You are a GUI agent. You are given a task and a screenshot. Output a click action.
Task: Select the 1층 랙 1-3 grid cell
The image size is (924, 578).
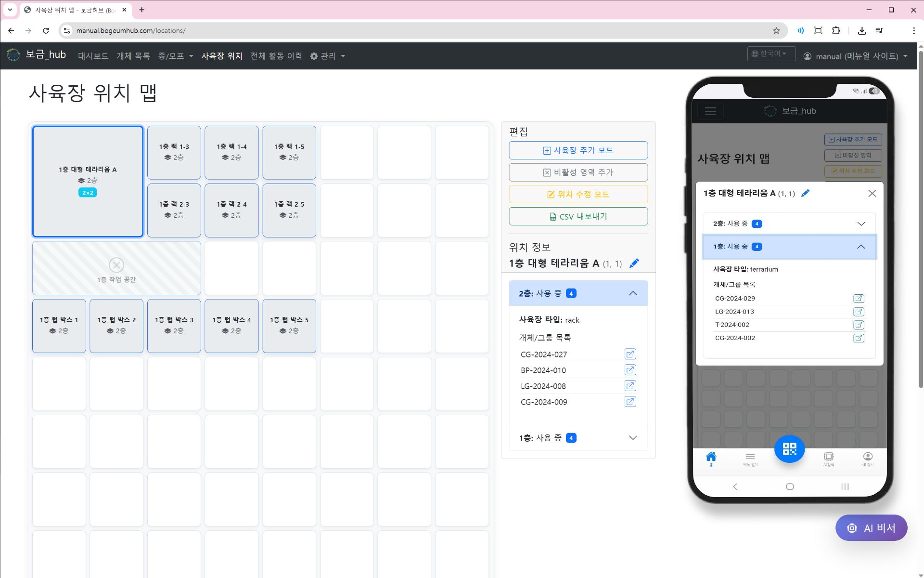[x=174, y=152]
